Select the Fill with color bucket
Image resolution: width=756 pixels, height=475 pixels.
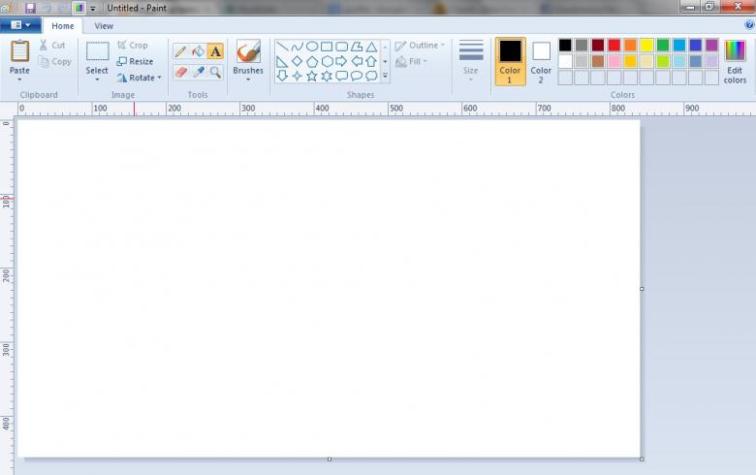point(198,51)
